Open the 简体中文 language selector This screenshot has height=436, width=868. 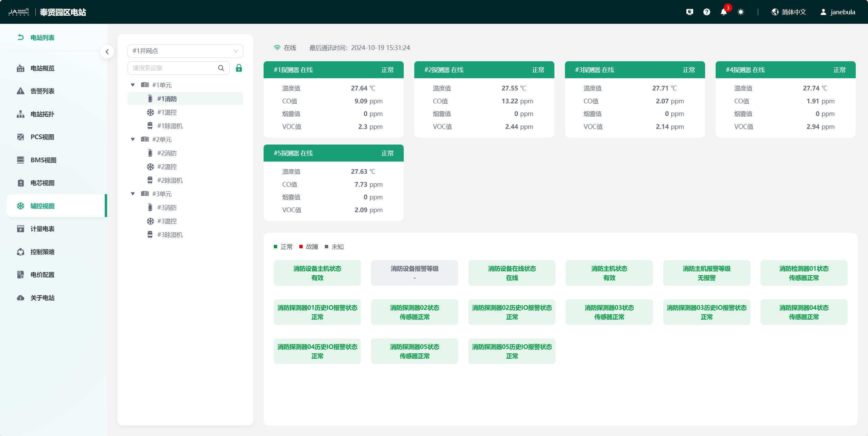788,12
